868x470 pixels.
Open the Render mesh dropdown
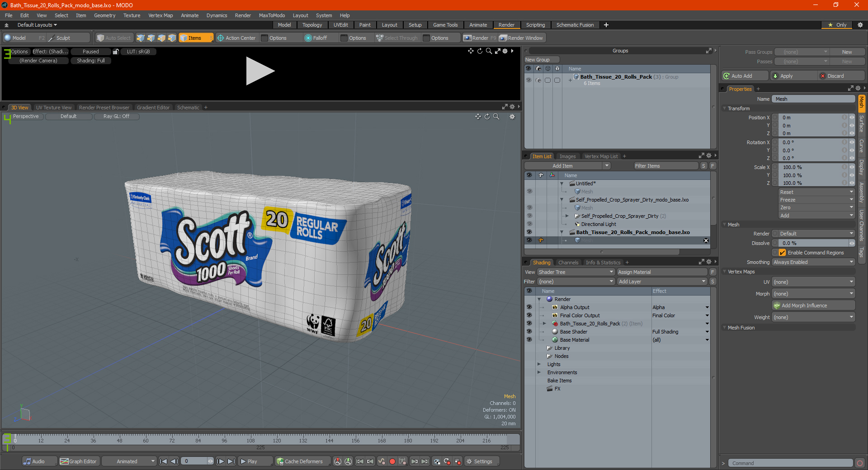813,234
